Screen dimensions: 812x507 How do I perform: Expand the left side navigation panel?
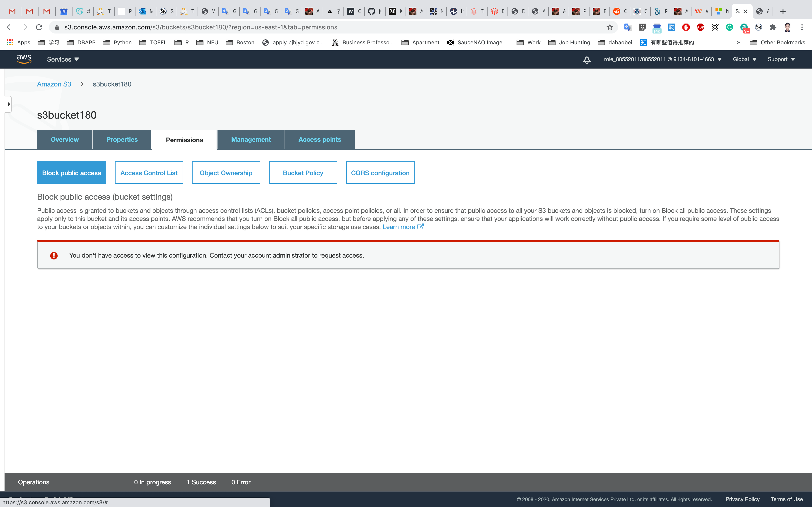click(8, 104)
